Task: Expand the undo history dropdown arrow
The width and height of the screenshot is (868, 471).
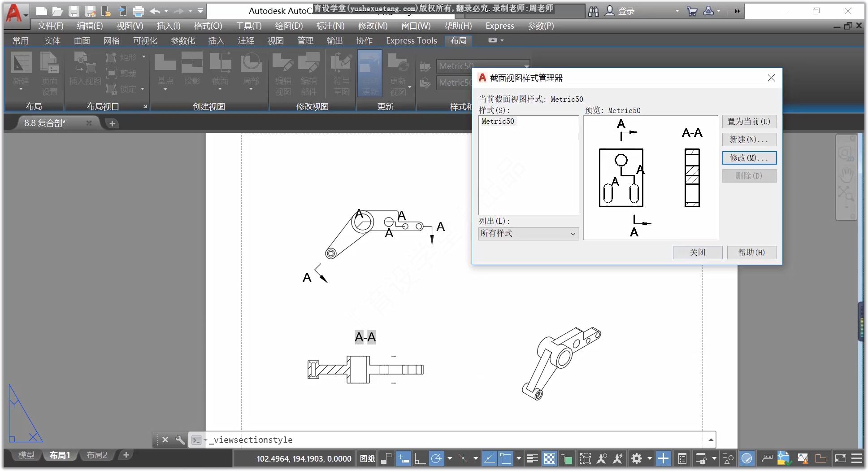Action: [166, 11]
